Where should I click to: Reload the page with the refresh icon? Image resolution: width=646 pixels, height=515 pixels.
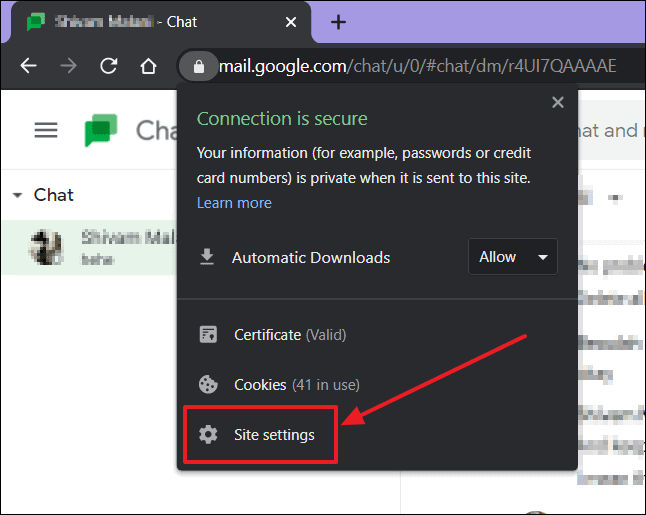pyautogui.click(x=109, y=66)
